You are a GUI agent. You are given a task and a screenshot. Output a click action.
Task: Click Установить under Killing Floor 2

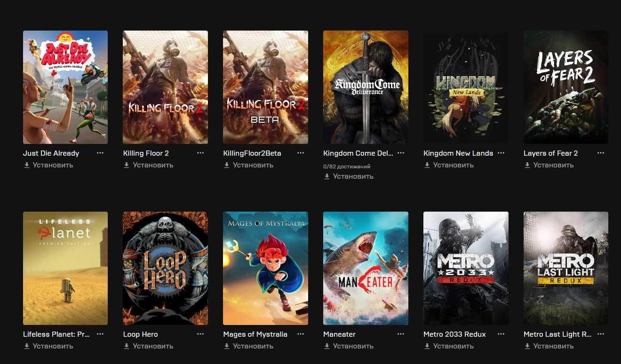(x=148, y=165)
